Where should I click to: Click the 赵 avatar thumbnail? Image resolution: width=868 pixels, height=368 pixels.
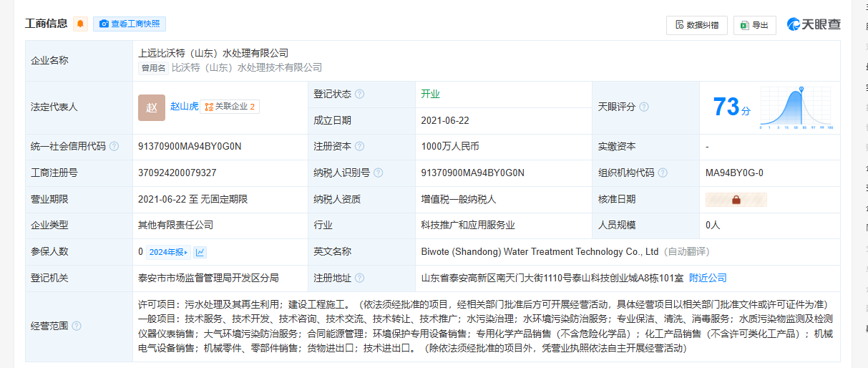(x=151, y=107)
